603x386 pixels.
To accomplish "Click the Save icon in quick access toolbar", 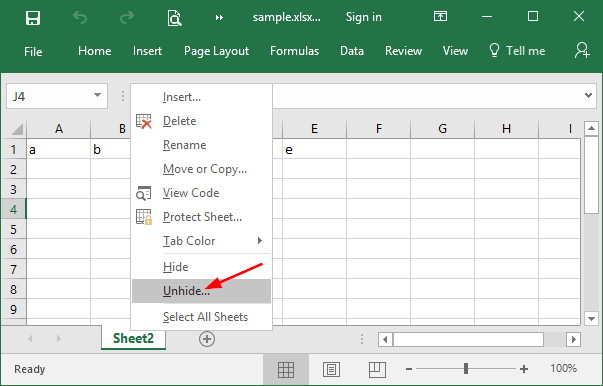I will [33, 18].
